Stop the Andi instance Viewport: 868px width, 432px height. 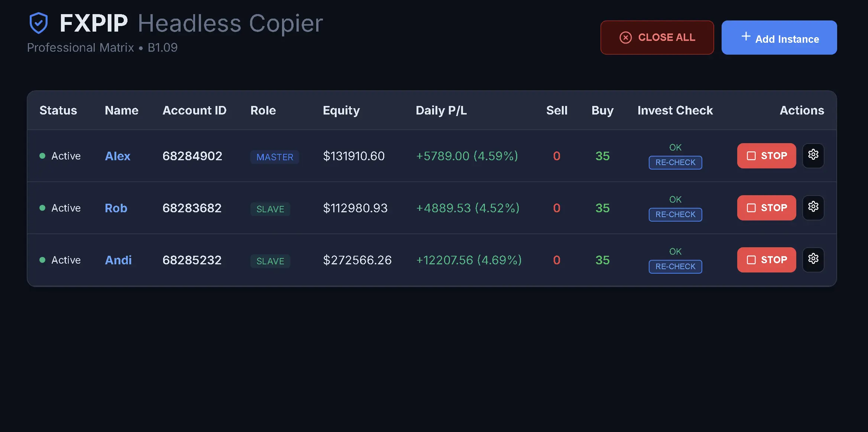coord(767,260)
